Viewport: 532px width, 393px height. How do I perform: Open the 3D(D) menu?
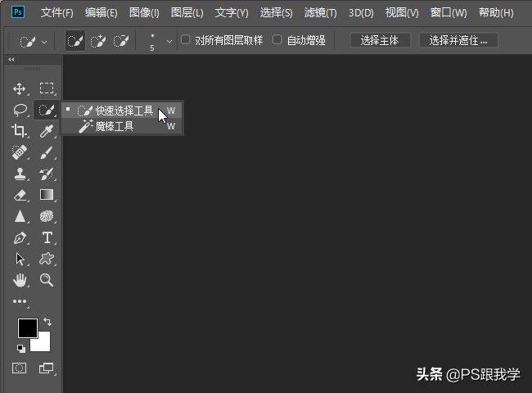pos(361,13)
